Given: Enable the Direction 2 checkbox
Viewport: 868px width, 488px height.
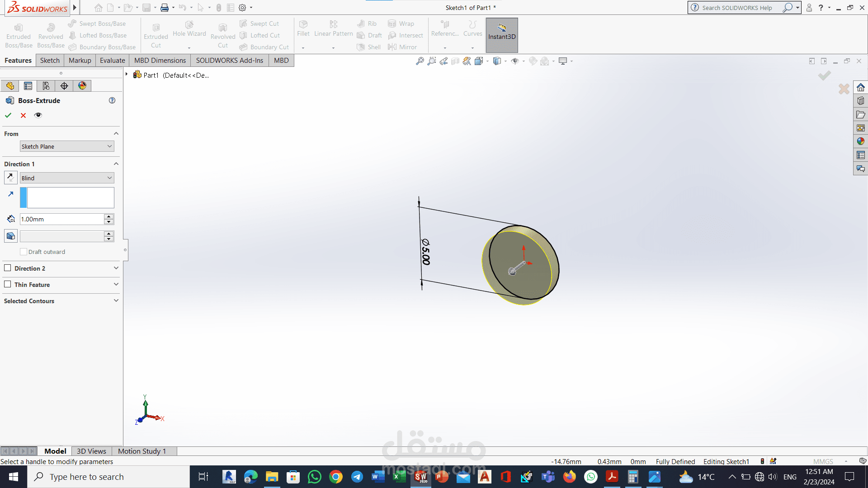Looking at the screenshot, I should pyautogui.click(x=8, y=268).
